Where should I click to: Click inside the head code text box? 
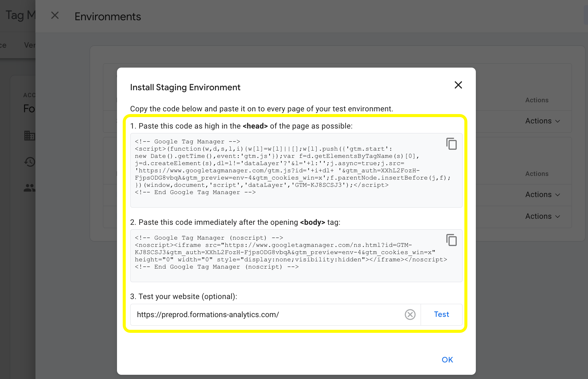click(x=286, y=170)
